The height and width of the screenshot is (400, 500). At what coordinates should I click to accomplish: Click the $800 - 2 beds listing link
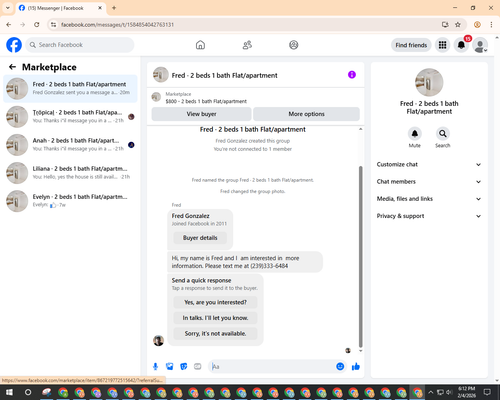[206, 101]
